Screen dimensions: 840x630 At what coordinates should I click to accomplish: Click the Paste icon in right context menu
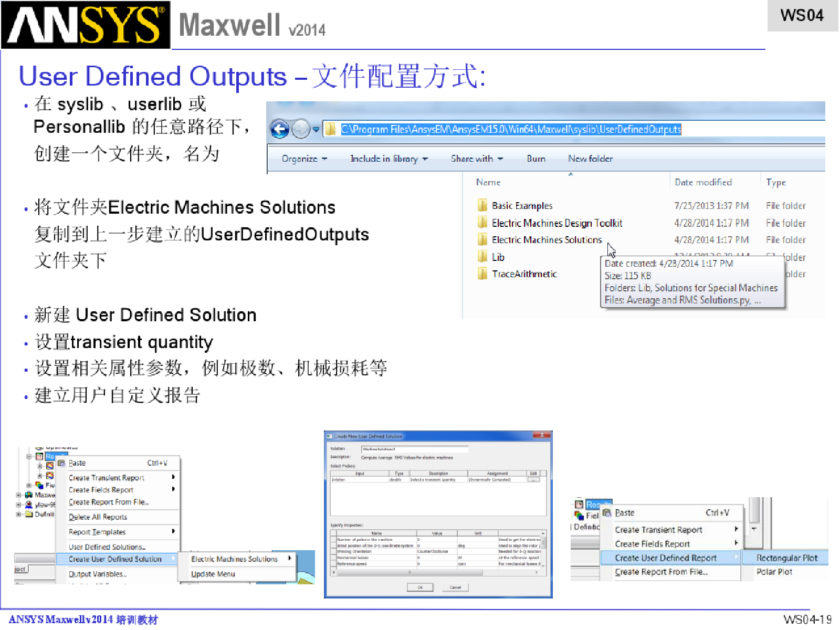tap(607, 512)
